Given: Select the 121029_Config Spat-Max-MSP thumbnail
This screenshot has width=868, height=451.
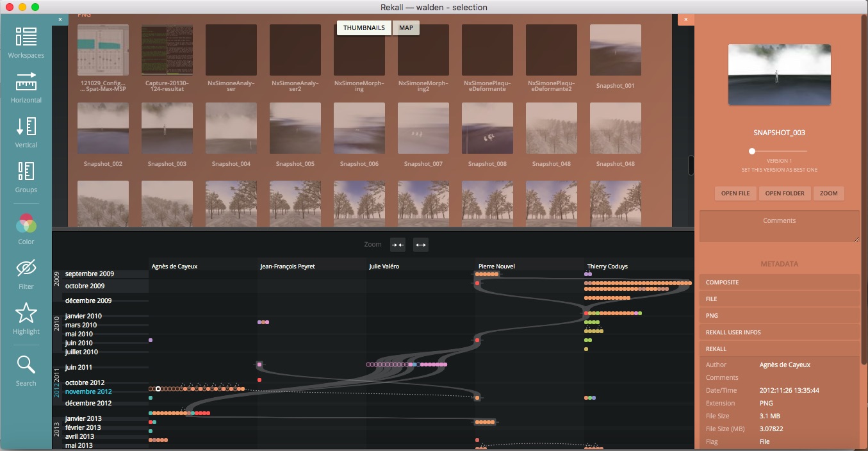Looking at the screenshot, I should 103,51.
